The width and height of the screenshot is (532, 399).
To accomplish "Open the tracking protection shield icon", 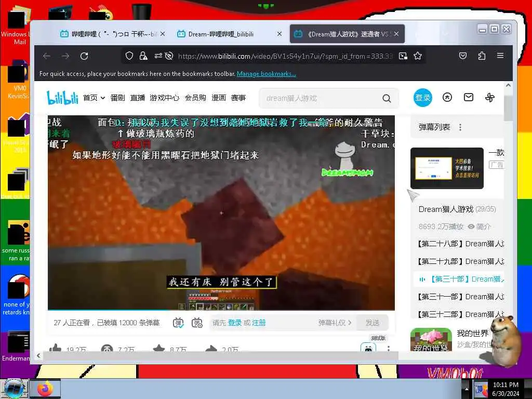I will coord(129,56).
